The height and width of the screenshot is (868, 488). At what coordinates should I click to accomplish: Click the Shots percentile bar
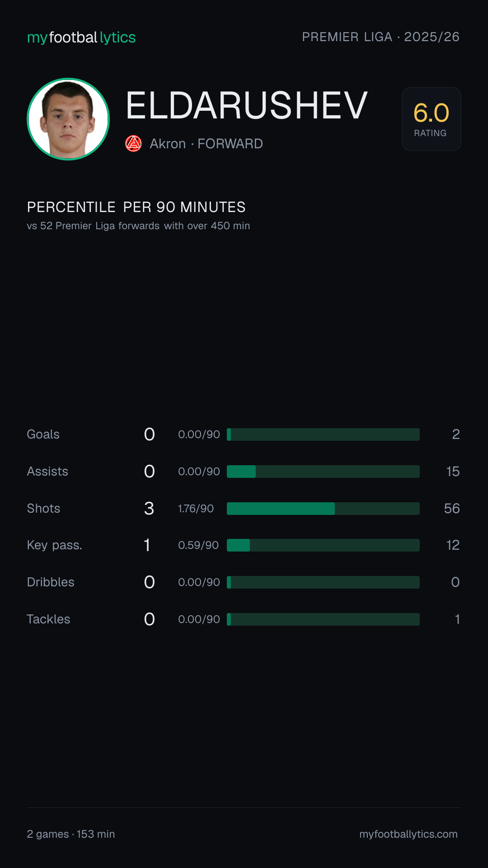point(323,509)
